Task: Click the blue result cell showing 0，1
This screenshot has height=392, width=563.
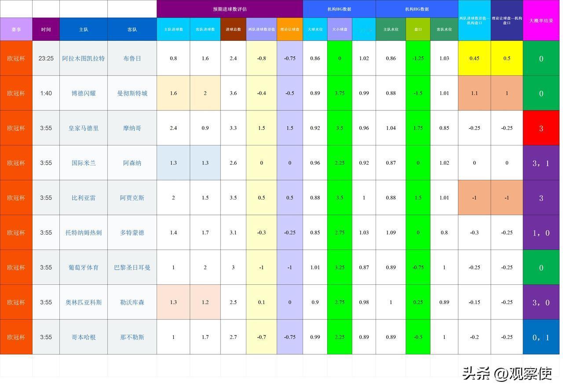Action: (x=541, y=337)
